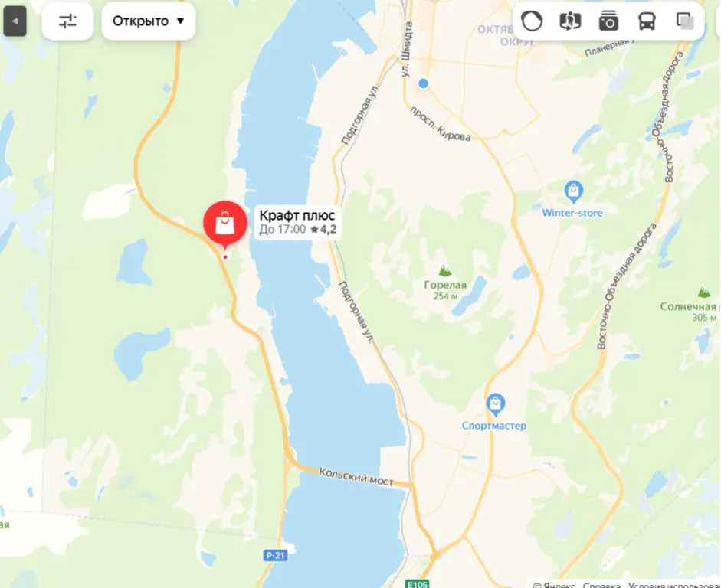Click the blue current location dot

423,83
